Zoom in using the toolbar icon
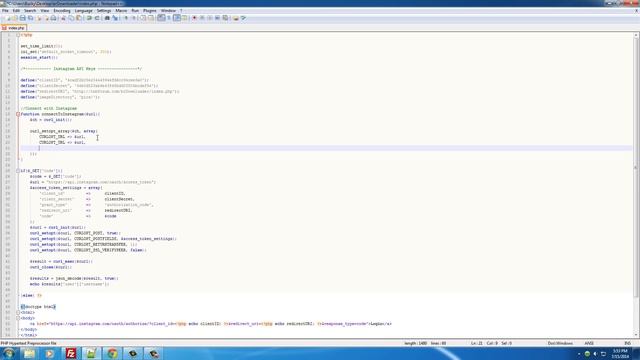This screenshot has height=360, width=640. pyautogui.click(x=126, y=18)
